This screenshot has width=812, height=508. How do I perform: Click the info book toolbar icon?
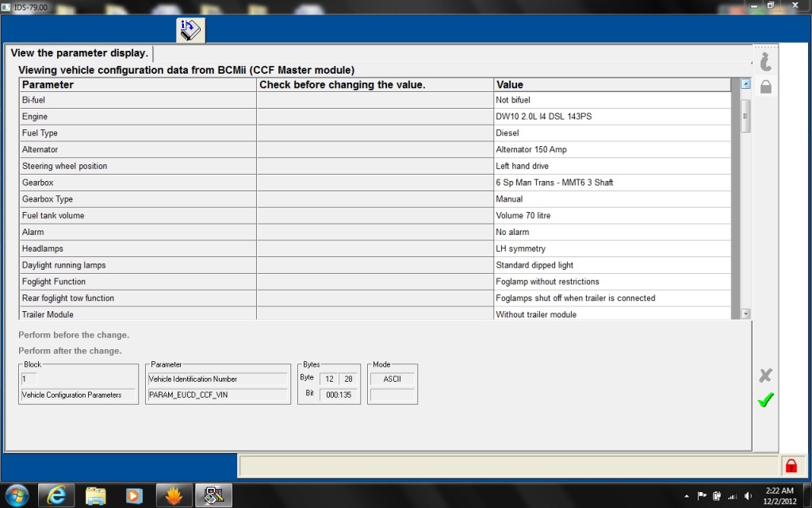click(191, 29)
